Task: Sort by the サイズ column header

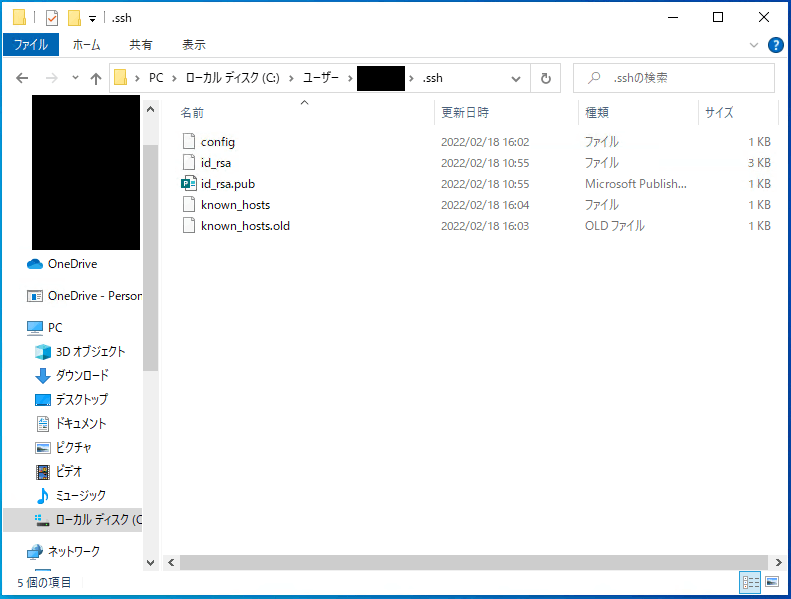Action: coord(719,113)
